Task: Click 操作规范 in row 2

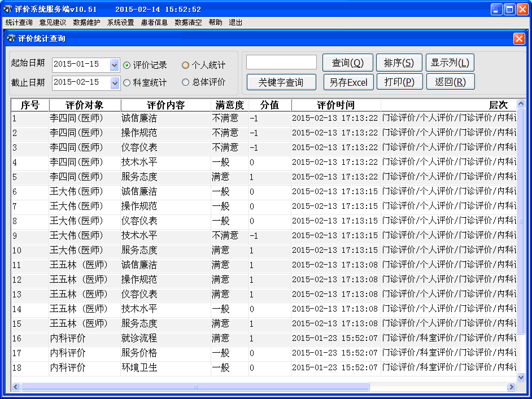Action: (139, 133)
